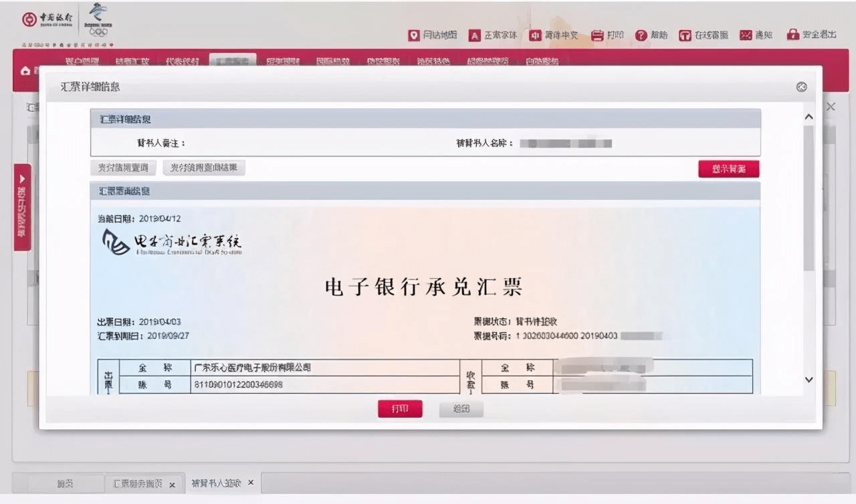Click the padlock safe-exit icon

coord(793,35)
